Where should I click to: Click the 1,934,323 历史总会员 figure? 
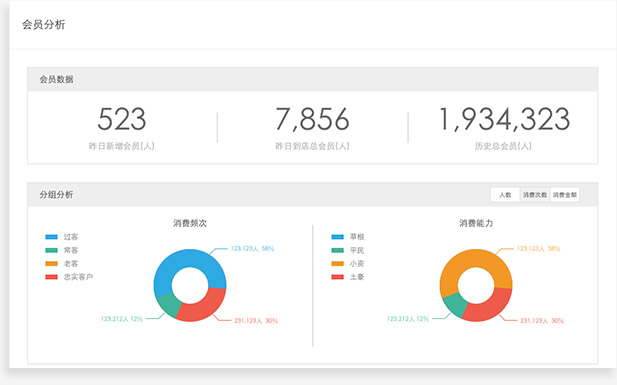click(504, 119)
